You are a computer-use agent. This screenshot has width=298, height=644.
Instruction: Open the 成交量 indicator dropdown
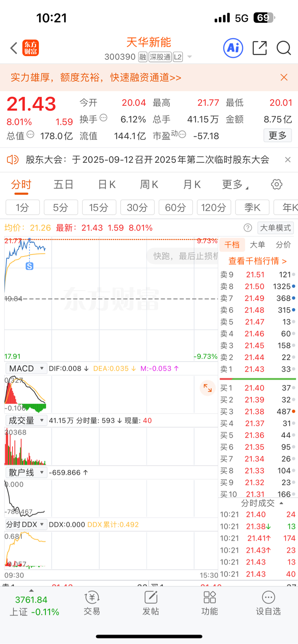[26, 420]
